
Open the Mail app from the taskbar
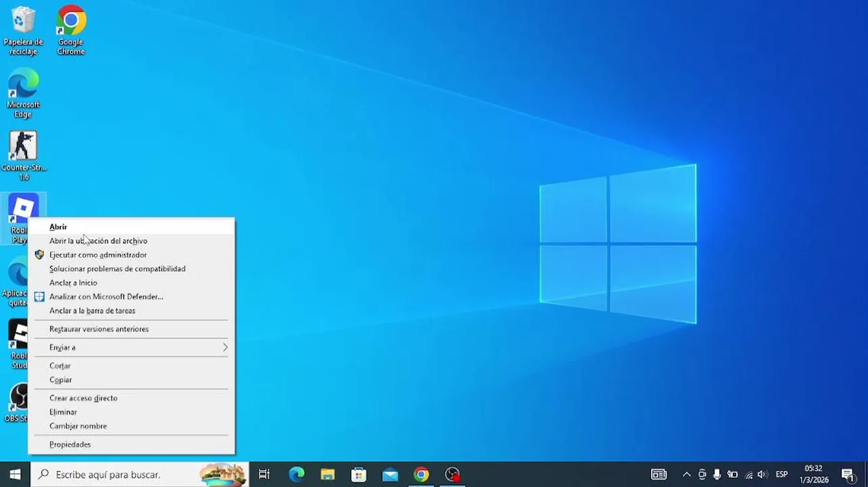pyautogui.click(x=390, y=474)
